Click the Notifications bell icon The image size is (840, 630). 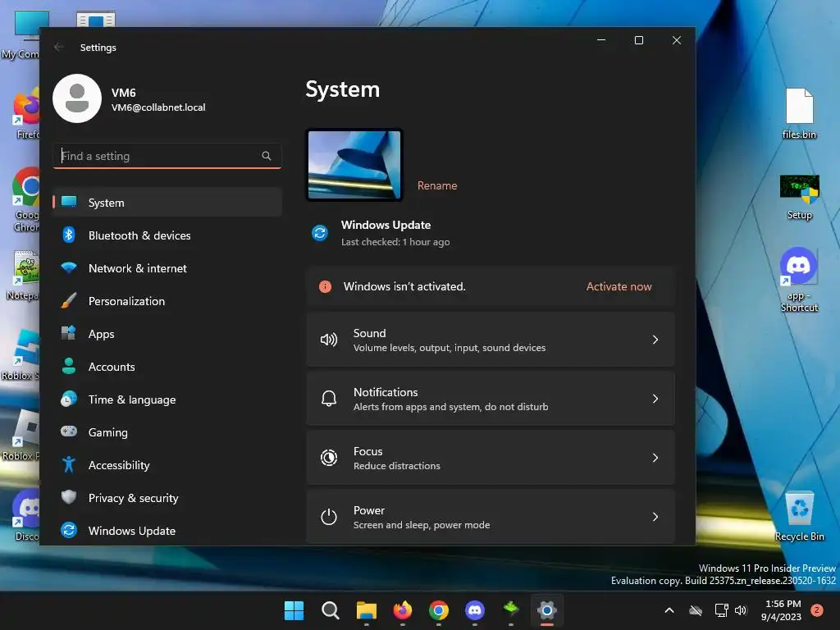pyautogui.click(x=328, y=399)
